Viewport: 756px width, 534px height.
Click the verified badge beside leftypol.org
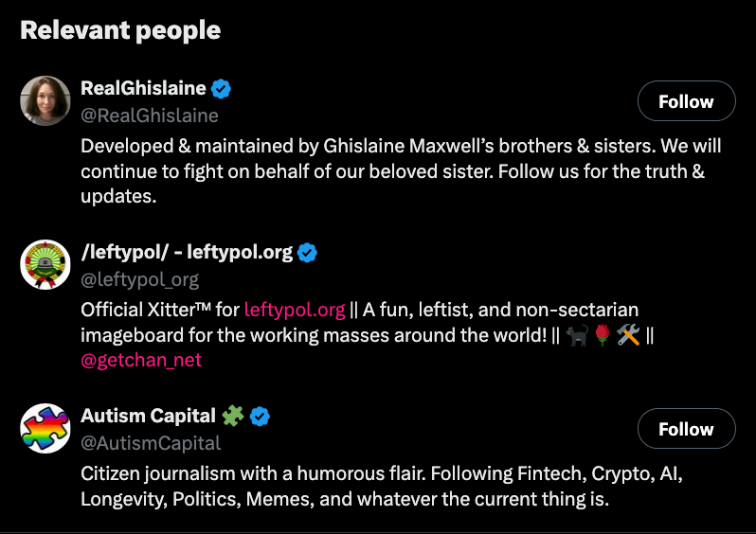(x=308, y=253)
